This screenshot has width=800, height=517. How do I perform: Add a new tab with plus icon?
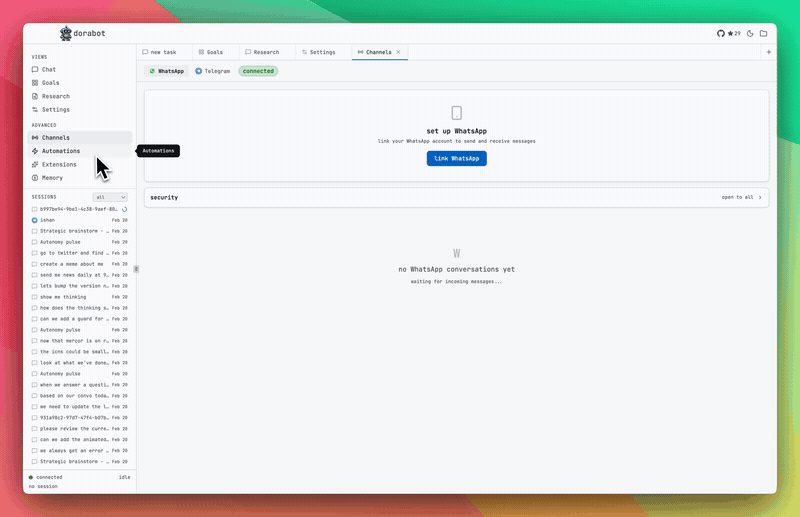[x=768, y=52]
